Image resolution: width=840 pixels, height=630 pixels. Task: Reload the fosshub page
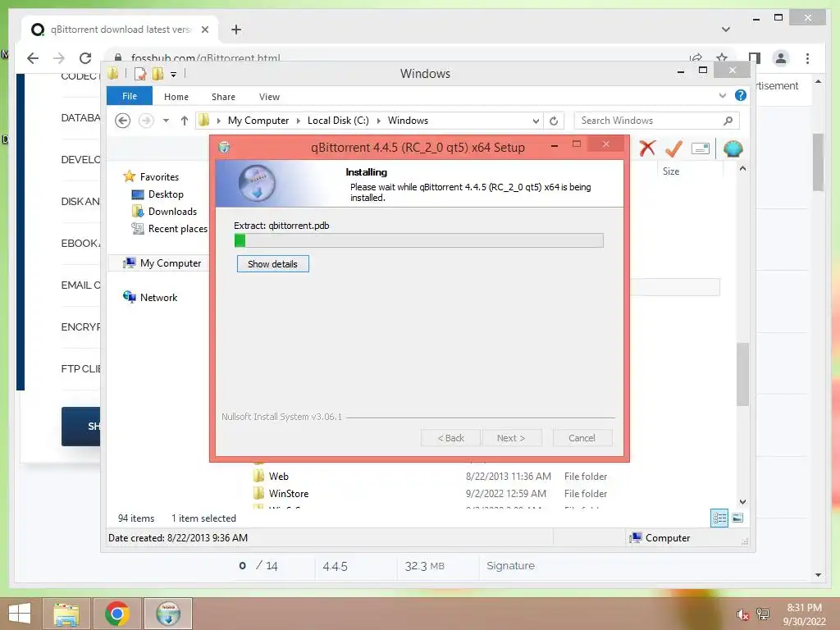click(85, 58)
